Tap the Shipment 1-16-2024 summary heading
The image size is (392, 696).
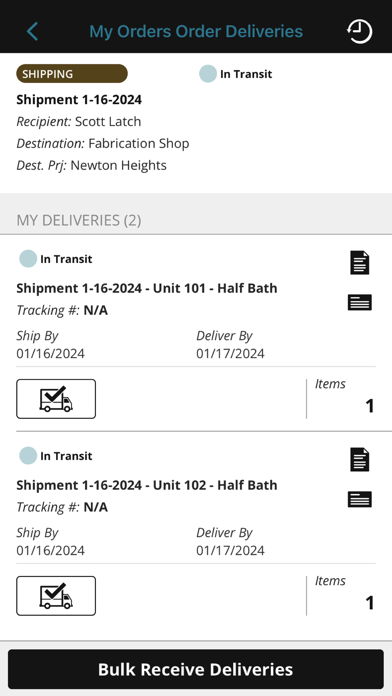[x=79, y=99]
